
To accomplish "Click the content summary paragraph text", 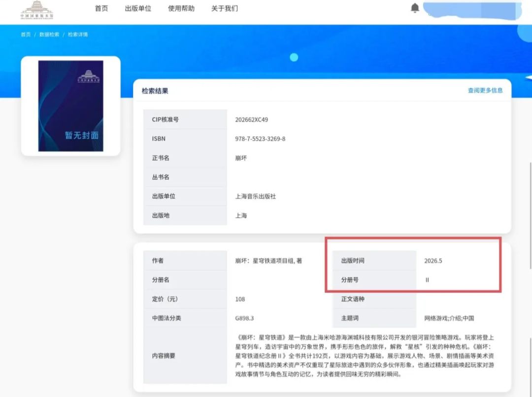I will pyautogui.click(x=365, y=356).
